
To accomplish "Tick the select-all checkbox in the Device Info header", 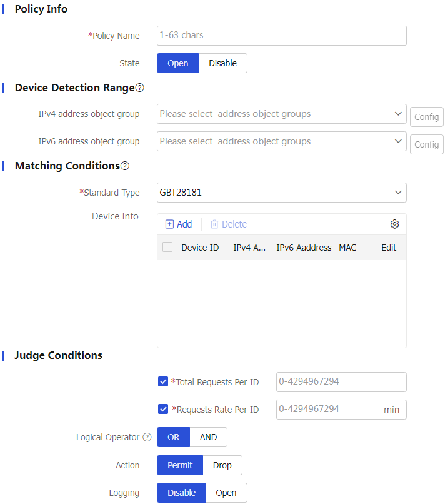I will tap(167, 248).
